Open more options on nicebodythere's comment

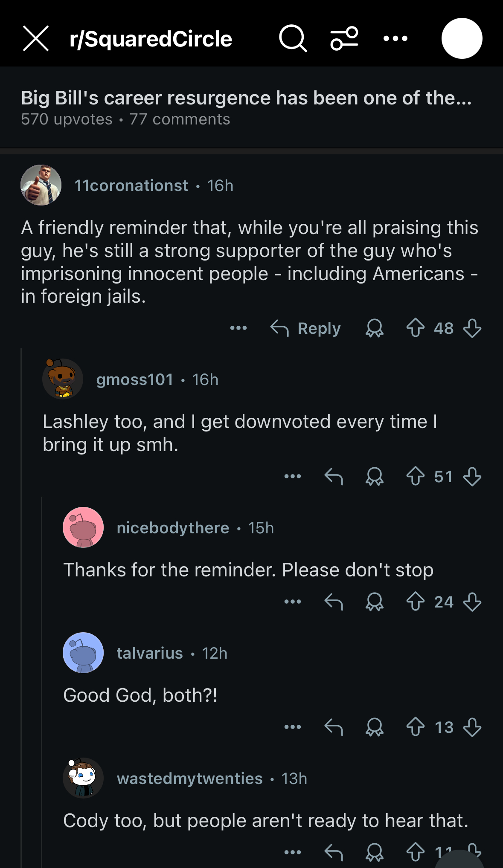(x=293, y=602)
